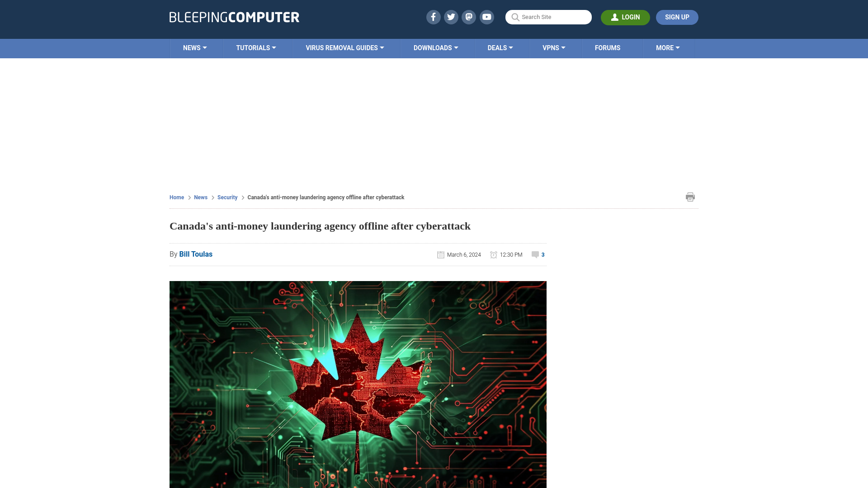Expand the TUTORIALS dropdown menu
Viewport: 868px width, 488px height.
coord(256,47)
